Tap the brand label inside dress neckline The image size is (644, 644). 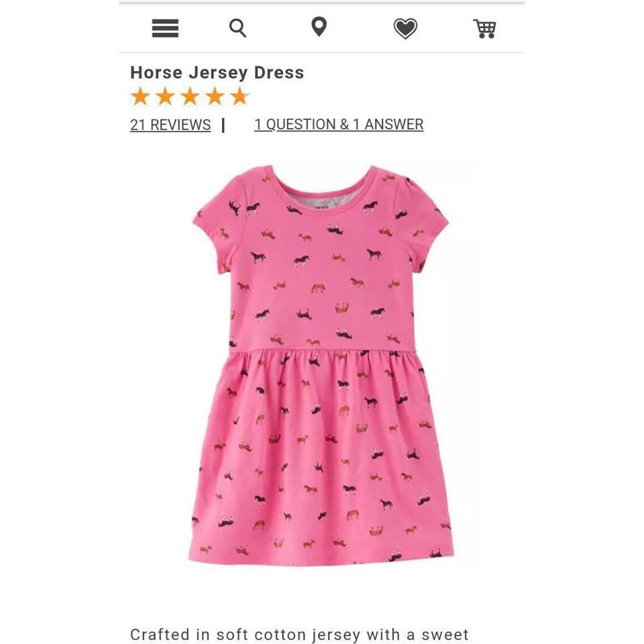322,207
